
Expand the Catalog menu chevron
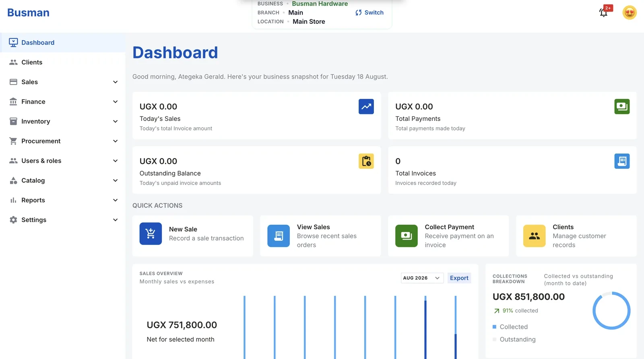point(116,181)
